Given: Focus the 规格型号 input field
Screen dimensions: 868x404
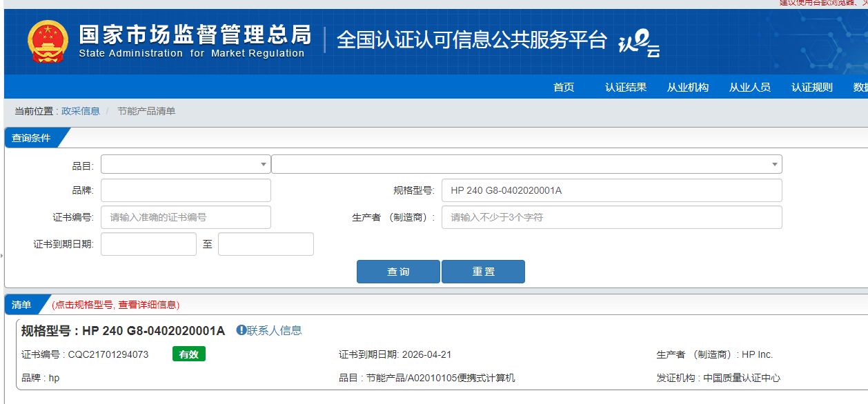Looking at the screenshot, I should [612, 190].
